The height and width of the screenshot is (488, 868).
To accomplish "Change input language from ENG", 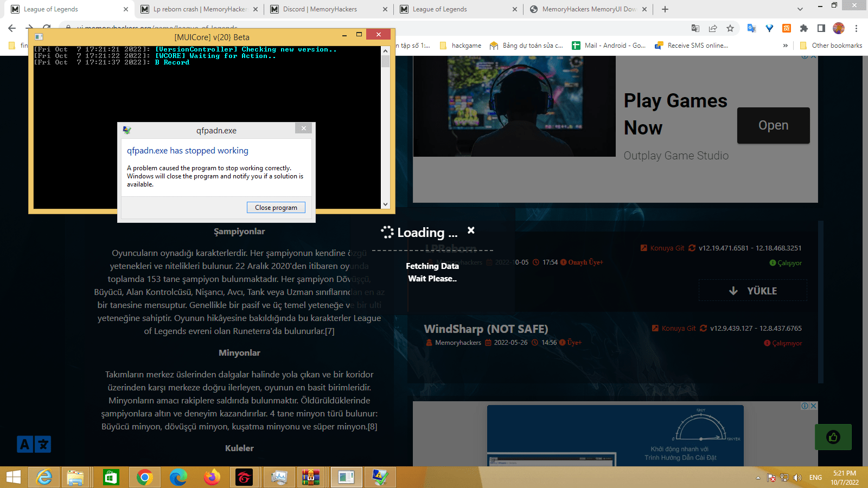I will click(x=815, y=478).
